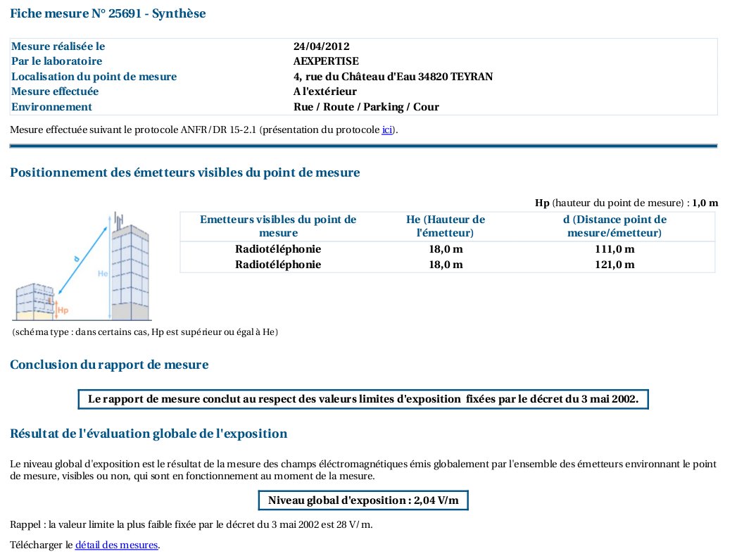Click the 'Emetteurs visibles du point de mesure' column header

point(278,226)
